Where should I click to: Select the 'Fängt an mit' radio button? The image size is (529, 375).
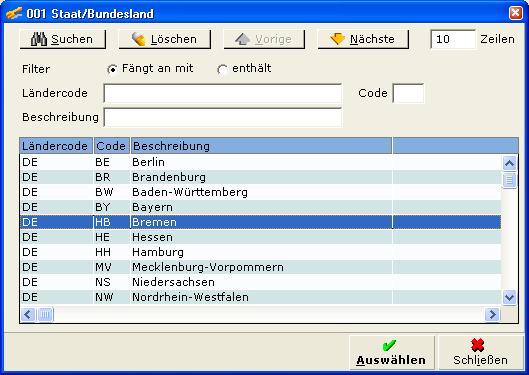(112, 69)
